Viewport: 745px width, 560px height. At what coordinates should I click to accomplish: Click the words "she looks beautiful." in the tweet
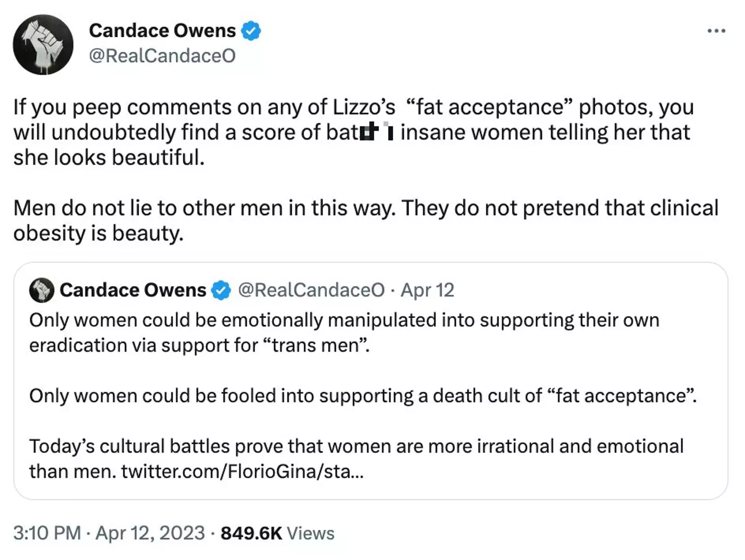pos(109,157)
